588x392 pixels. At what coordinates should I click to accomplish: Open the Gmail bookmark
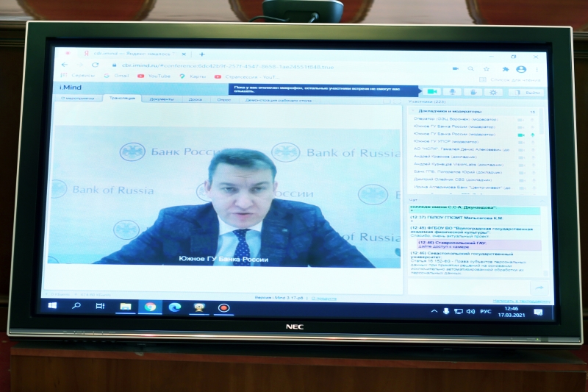pos(117,76)
